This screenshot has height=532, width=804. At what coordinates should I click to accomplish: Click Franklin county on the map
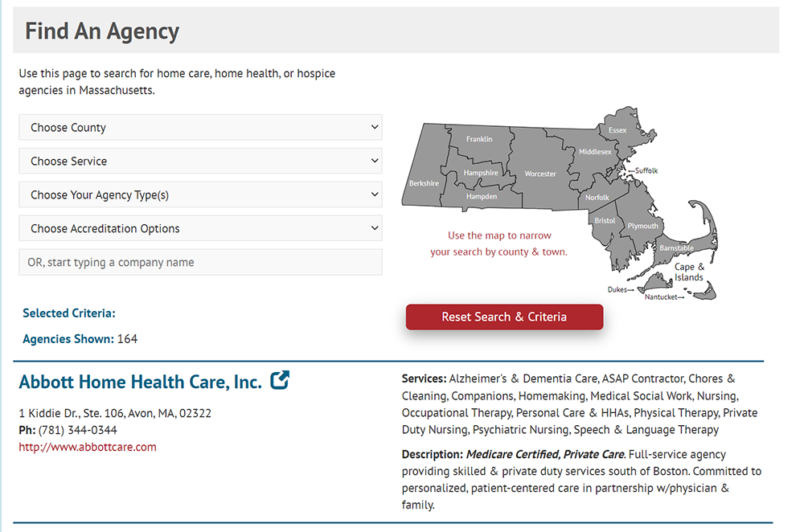click(479, 138)
